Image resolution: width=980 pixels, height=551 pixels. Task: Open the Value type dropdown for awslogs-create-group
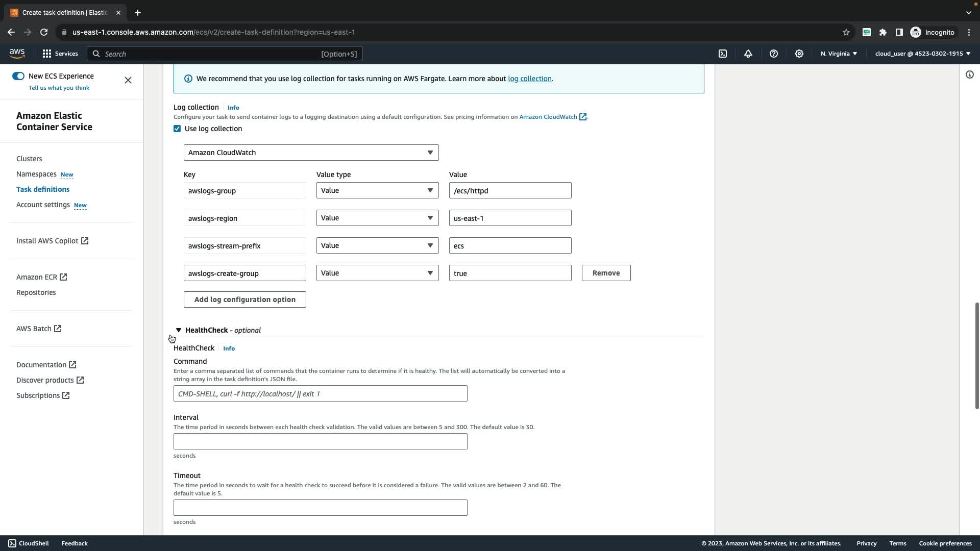pos(377,273)
